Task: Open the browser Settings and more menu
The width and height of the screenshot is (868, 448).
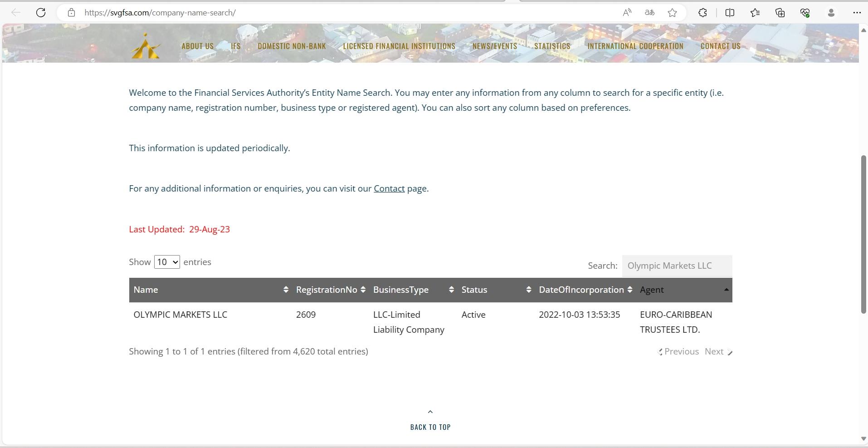Action: point(857,13)
